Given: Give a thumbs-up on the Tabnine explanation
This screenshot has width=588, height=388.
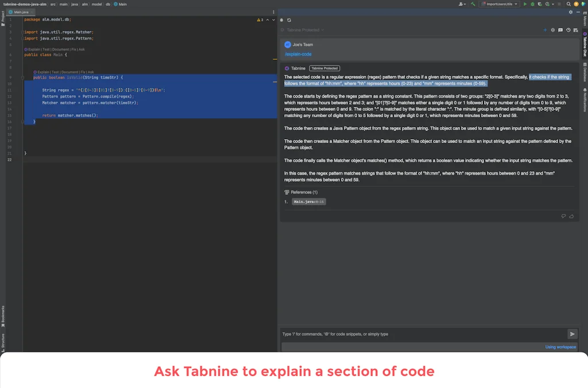Looking at the screenshot, I should 571,217.
